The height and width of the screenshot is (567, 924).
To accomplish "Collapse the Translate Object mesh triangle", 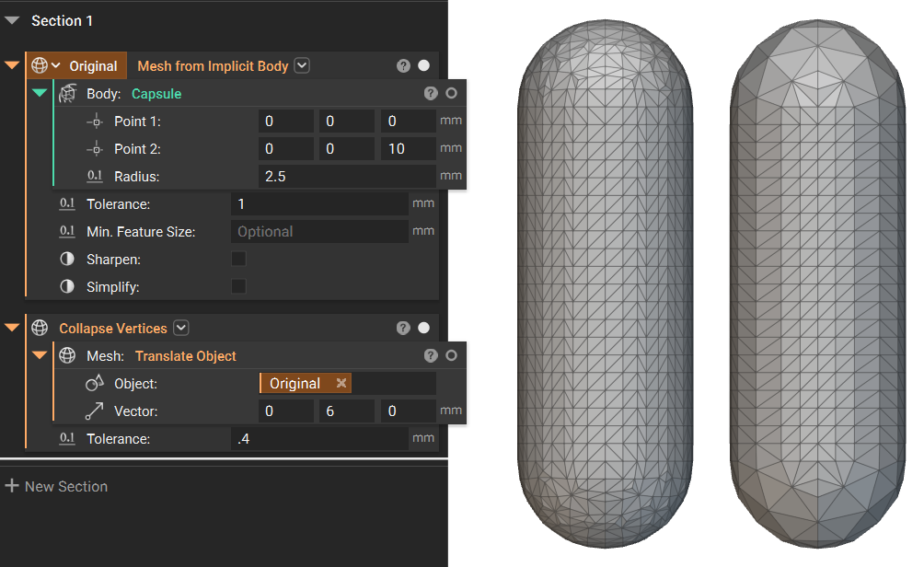I will click(x=40, y=354).
